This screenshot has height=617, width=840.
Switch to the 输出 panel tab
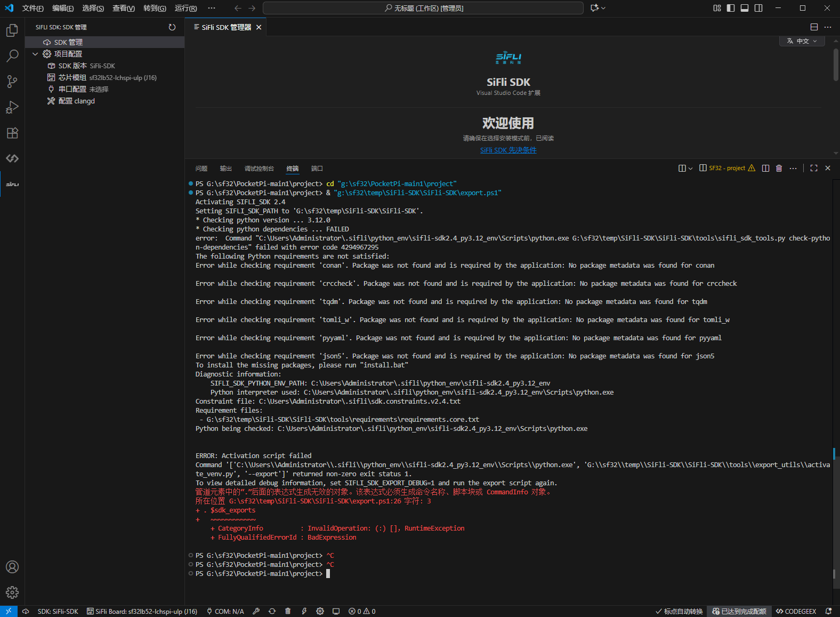click(x=225, y=169)
